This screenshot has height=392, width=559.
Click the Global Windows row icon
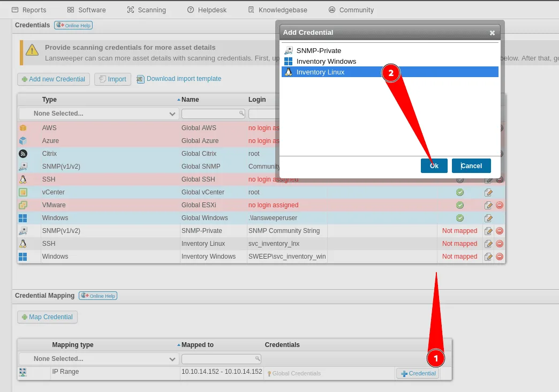tap(23, 218)
